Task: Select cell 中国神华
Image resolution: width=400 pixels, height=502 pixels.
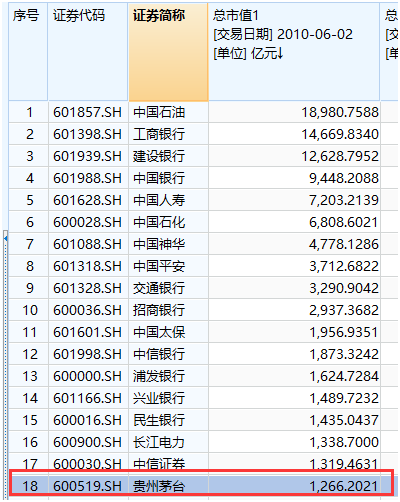Action: click(168, 244)
